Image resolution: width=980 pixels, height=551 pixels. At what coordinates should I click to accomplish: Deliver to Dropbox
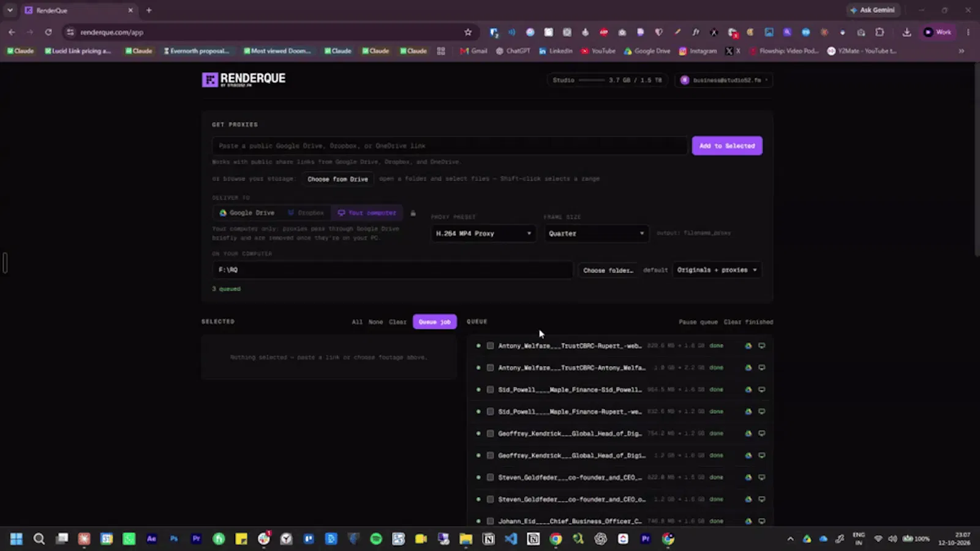306,213
